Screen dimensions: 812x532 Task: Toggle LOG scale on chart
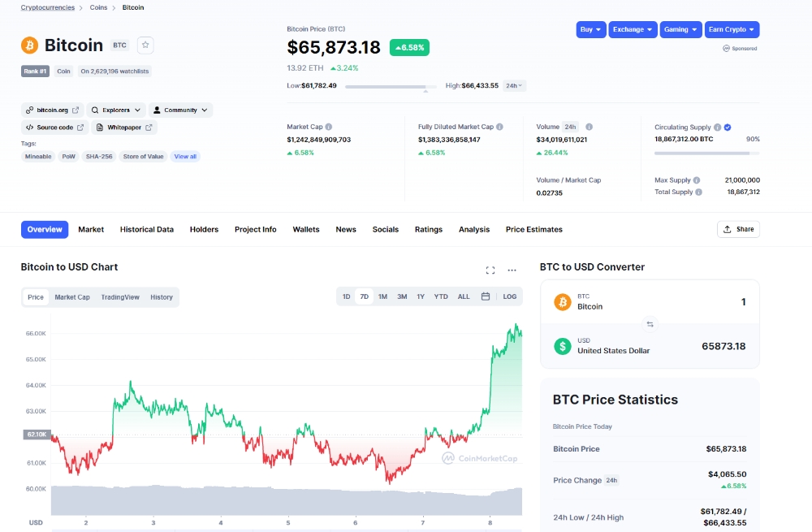pos(510,296)
